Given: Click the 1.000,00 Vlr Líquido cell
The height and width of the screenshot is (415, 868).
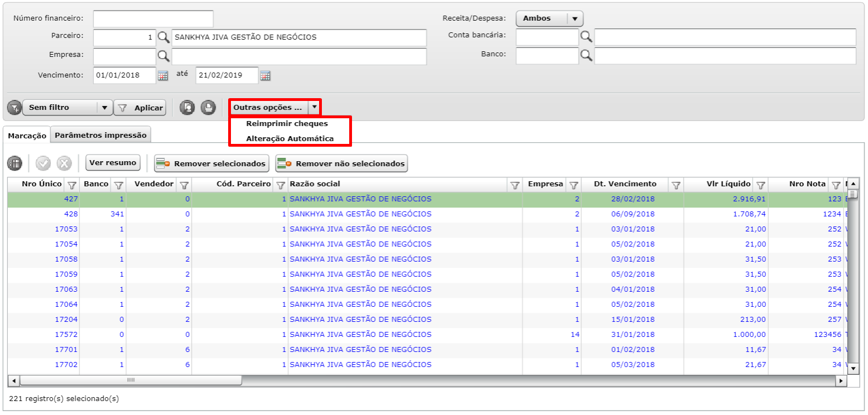Looking at the screenshot, I should tap(726, 335).
